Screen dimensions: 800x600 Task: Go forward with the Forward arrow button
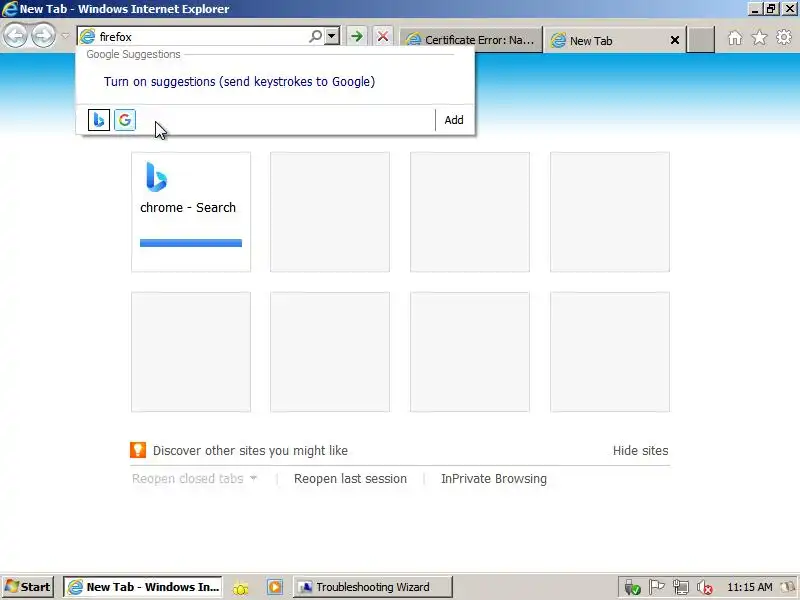(43, 36)
